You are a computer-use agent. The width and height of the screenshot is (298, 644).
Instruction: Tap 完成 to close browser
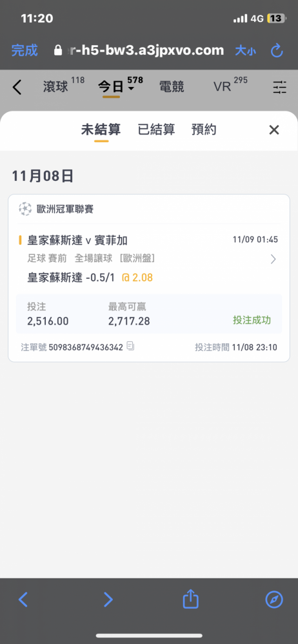tap(25, 50)
